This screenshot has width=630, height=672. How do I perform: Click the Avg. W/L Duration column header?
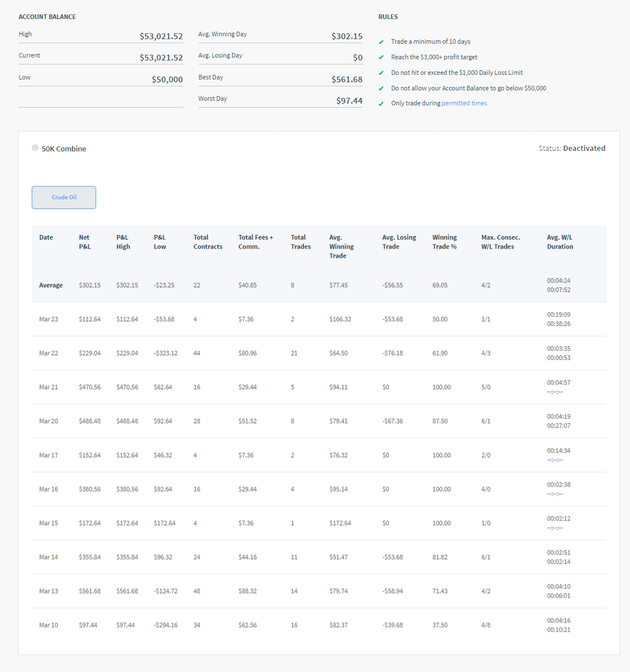(x=559, y=241)
